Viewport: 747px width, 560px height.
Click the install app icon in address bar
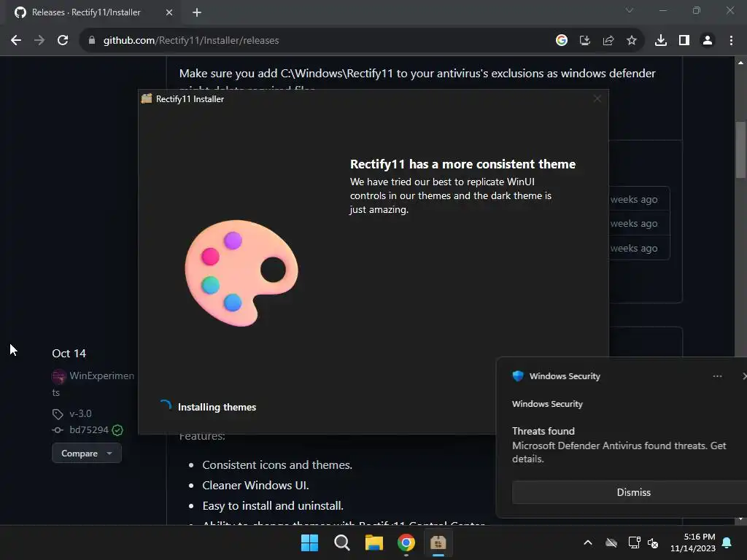point(585,41)
